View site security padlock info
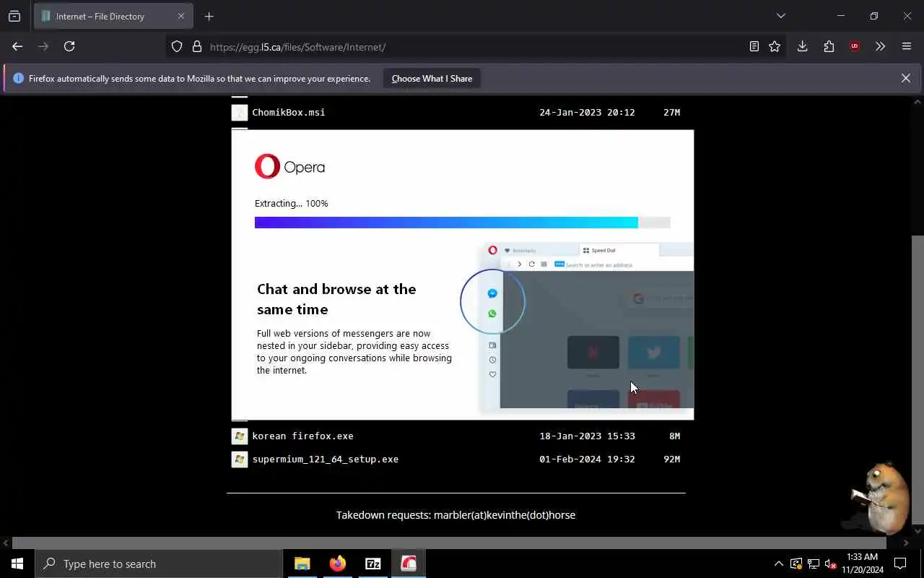924x578 pixels. click(196, 46)
